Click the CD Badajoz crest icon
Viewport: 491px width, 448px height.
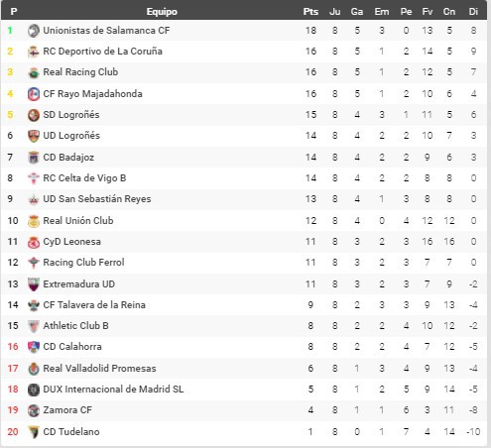click(34, 158)
